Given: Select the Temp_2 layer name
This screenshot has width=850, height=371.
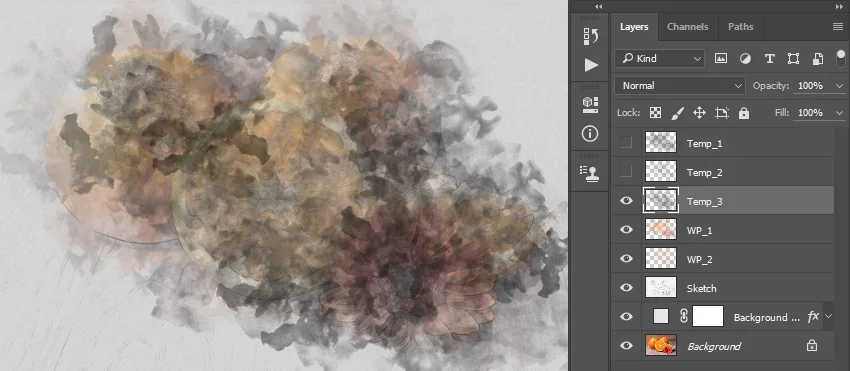Looking at the screenshot, I should (x=704, y=173).
